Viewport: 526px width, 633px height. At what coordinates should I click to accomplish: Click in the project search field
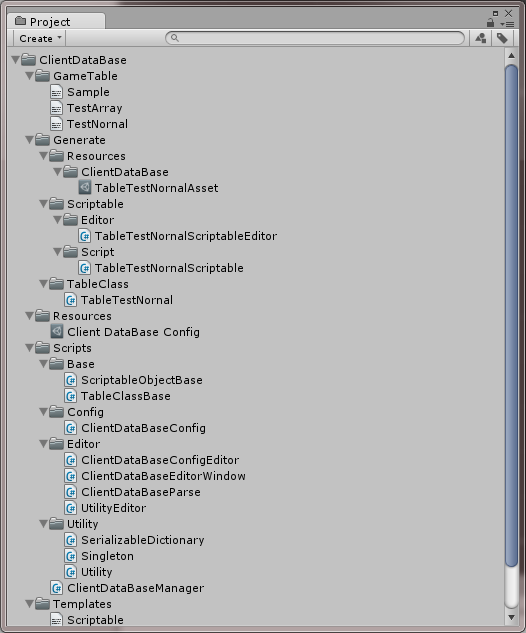tap(315, 38)
